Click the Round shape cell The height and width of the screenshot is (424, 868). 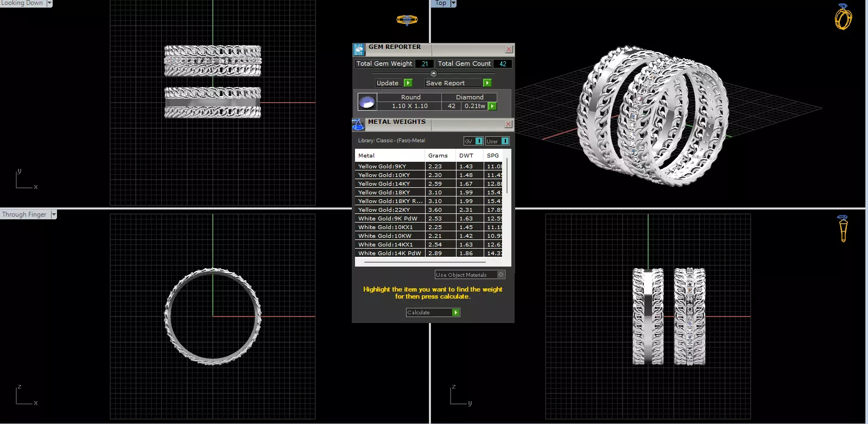[x=410, y=98]
